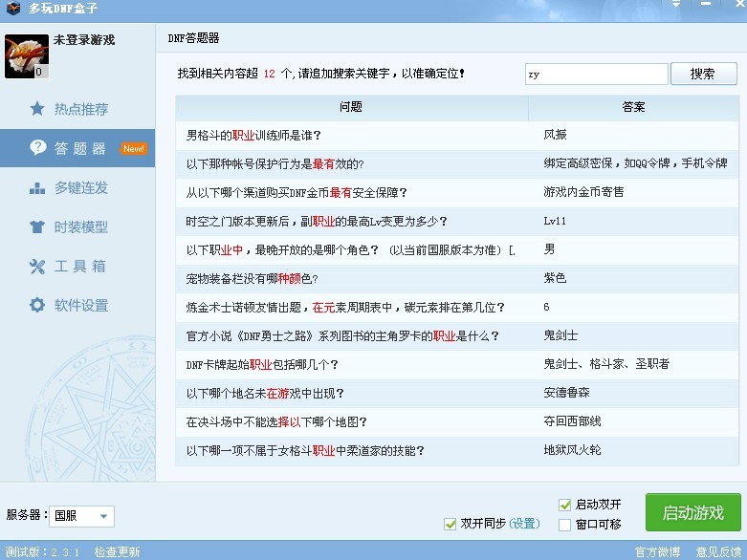Click the answer cell 游戏内金币寄售
Screen dimensions: 747x560
(583, 192)
